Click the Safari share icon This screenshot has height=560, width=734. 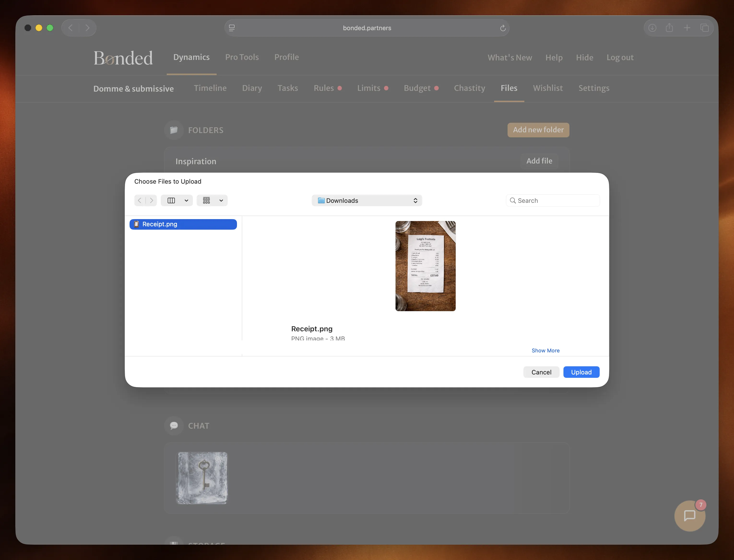tap(669, 28)
